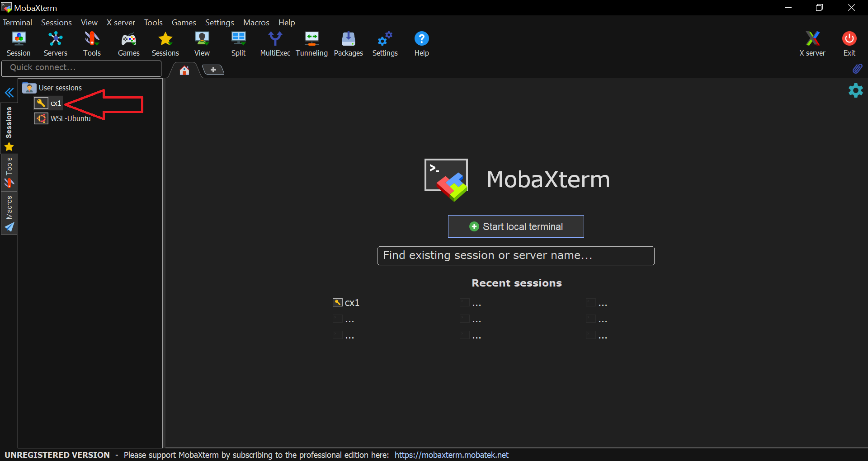Switch to the Tools side tab
Viewport: 868px width, 461px height.
(x=9, y=173)
